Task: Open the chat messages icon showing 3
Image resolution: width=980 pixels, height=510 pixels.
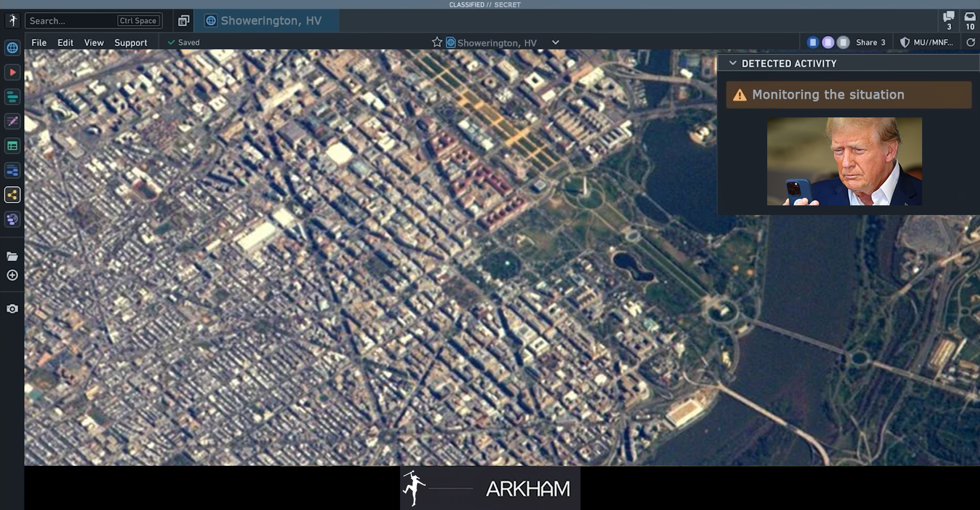Action: tap(948, 20)
